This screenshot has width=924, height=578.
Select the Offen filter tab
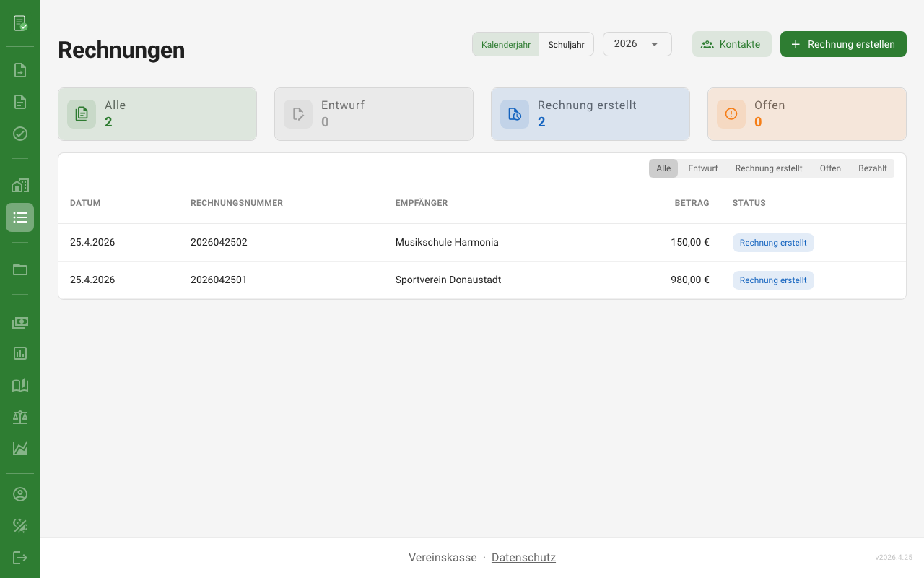(830, 168)
